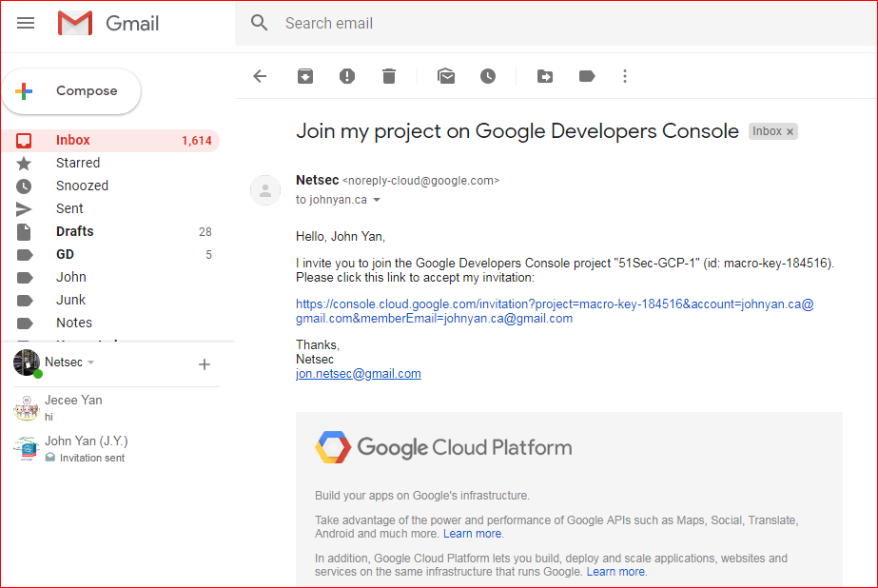Open the Snoozed folder
The image size is (878, 588).
(110, 186)
